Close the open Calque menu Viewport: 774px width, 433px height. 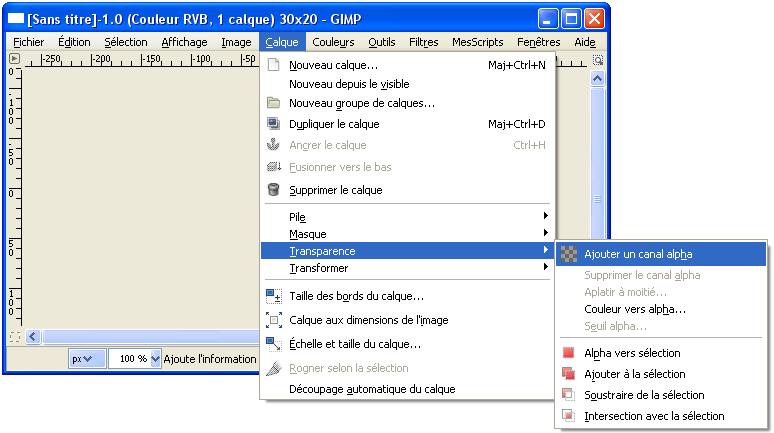[282, 42]
